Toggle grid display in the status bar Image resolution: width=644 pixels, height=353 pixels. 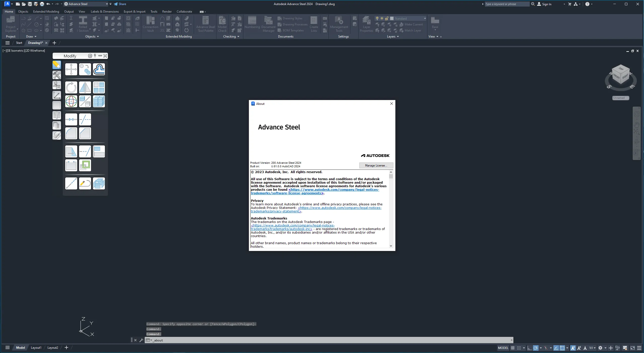point(513,348)
